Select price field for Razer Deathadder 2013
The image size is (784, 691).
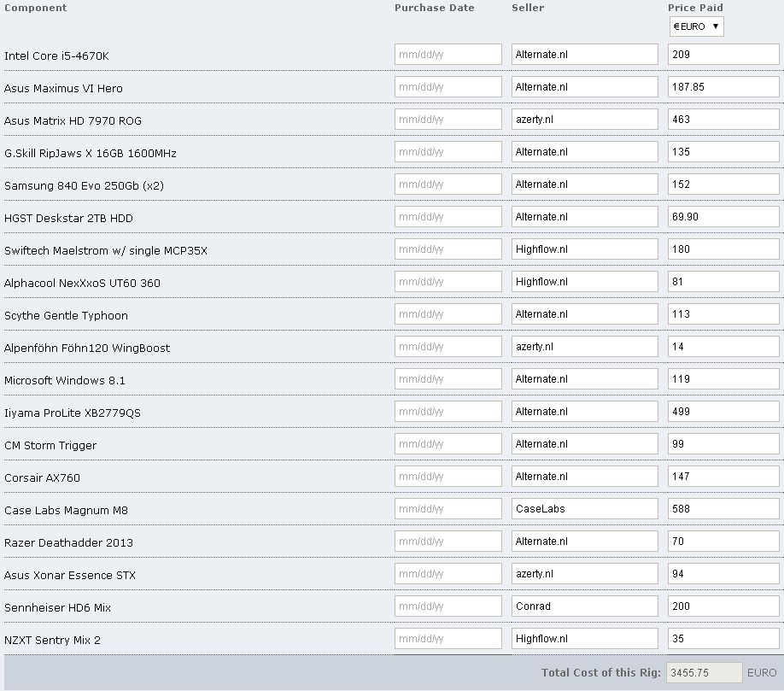click(723, 542)
